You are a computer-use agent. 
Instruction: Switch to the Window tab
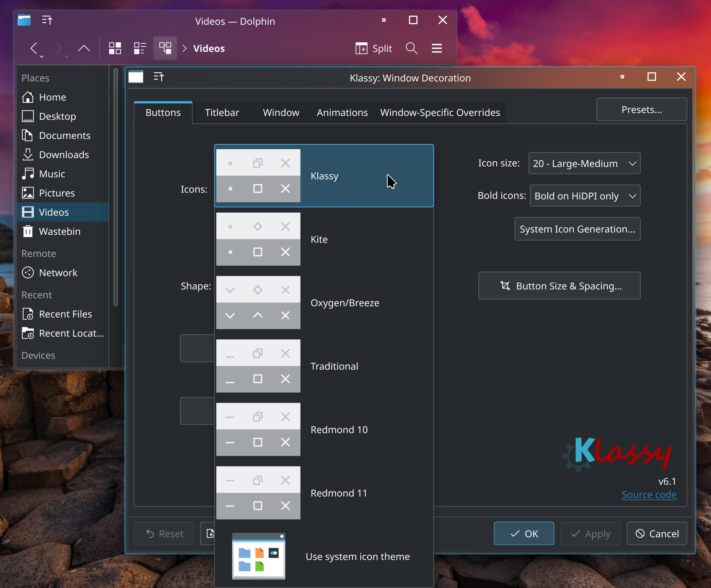pyautogui.click(x=281, y=113)
